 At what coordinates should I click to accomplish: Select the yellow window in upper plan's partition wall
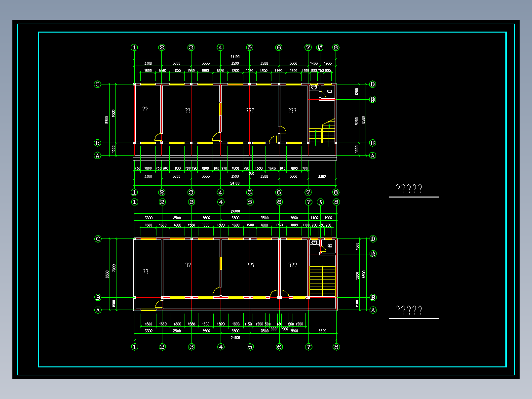221,109
